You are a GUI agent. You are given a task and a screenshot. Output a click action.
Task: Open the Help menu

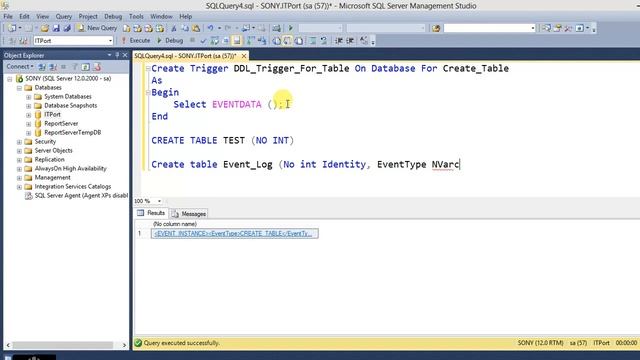tap(185, 16)
